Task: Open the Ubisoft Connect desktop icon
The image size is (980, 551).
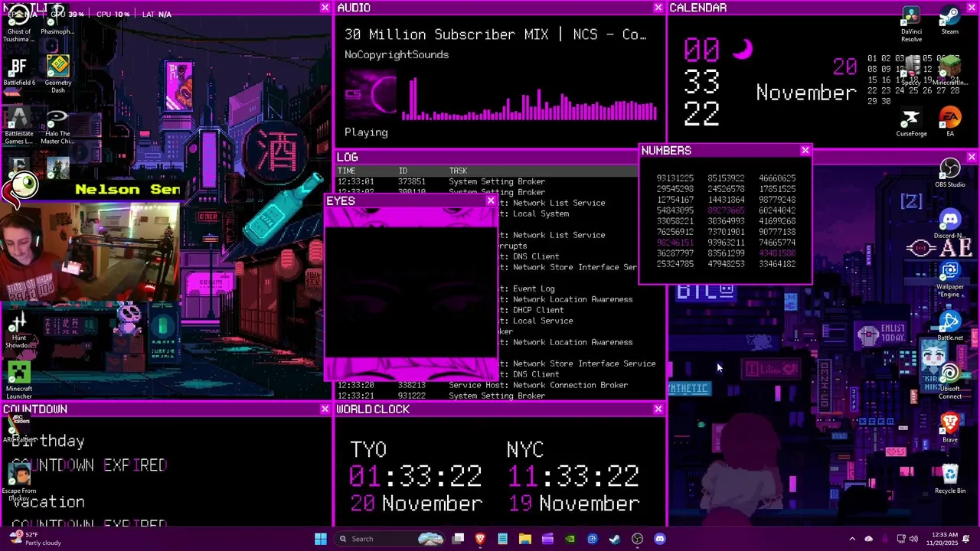Action: point(950,381)
